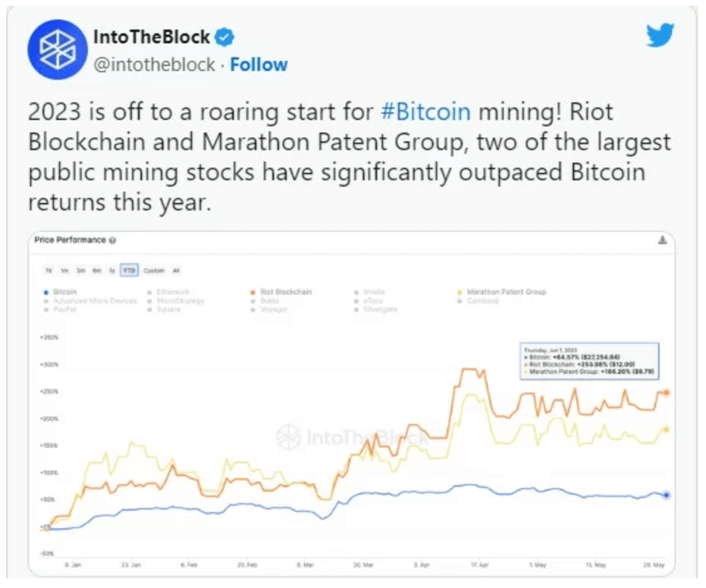Viewport: 706px width, 588px height.
Task: Select the YTD time range
Action: tap(129, 270)
